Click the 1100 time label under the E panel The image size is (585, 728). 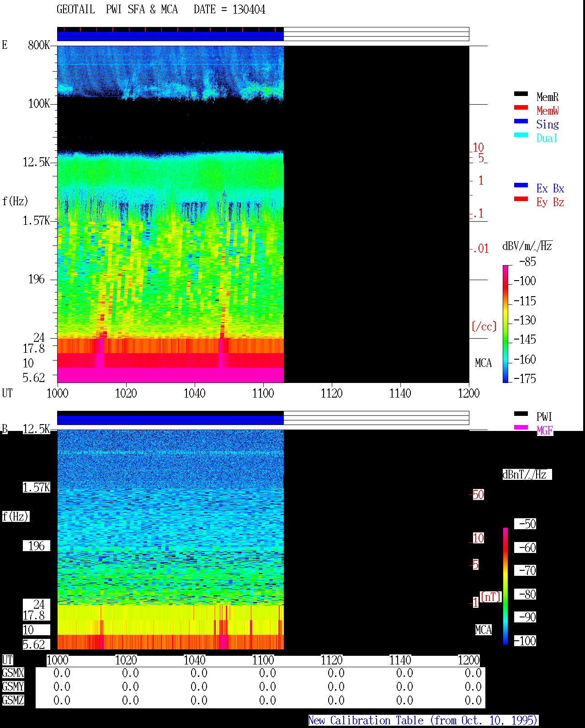click(263, 393)
